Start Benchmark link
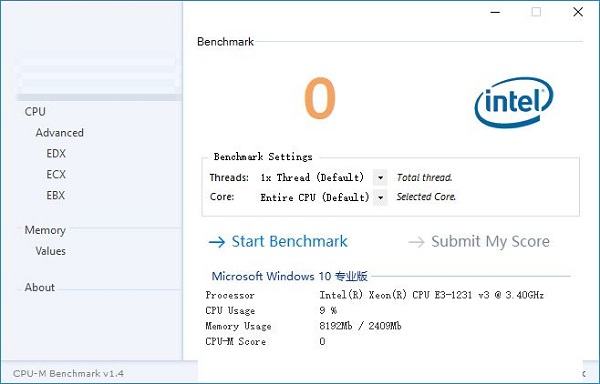The image size is (600, 384). click(x=289, y=241)
